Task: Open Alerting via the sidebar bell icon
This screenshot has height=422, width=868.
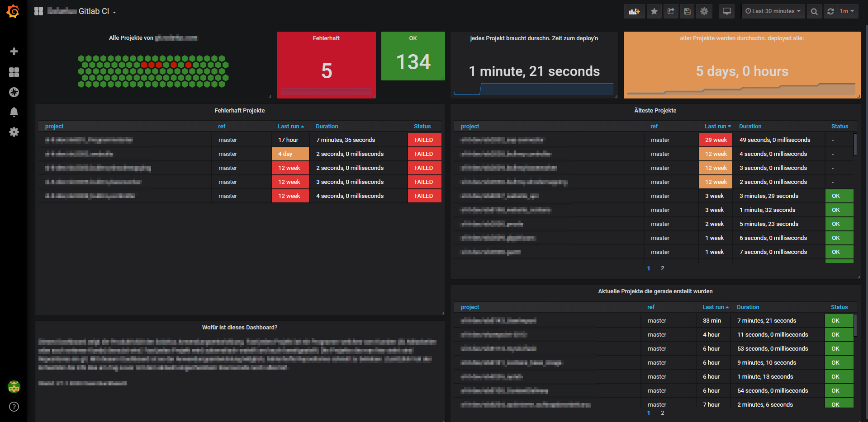Action: 14,112
